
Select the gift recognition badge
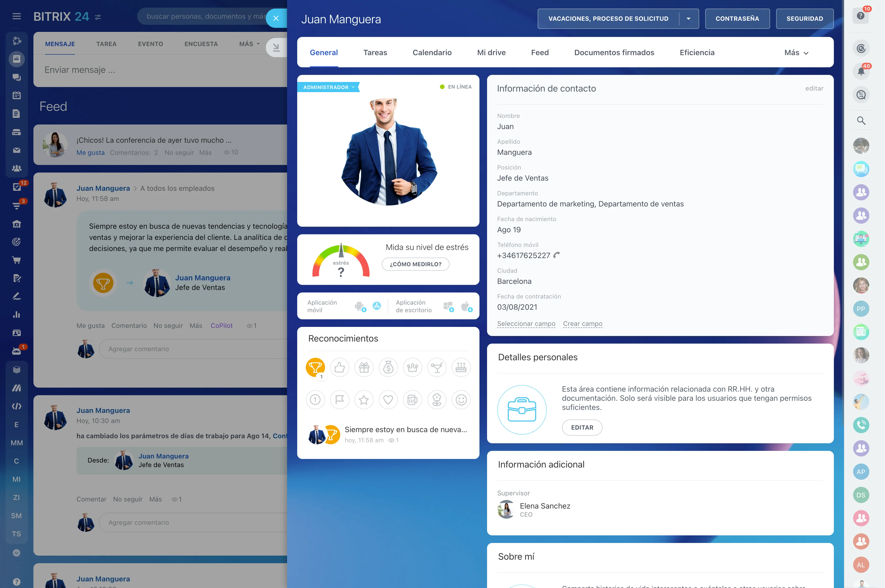[x=364, y=367]
